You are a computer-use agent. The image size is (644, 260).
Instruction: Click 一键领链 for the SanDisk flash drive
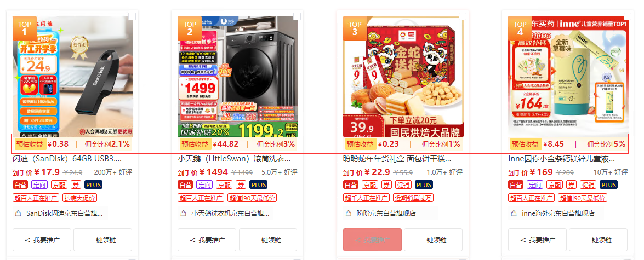click(x=102, y=240)
